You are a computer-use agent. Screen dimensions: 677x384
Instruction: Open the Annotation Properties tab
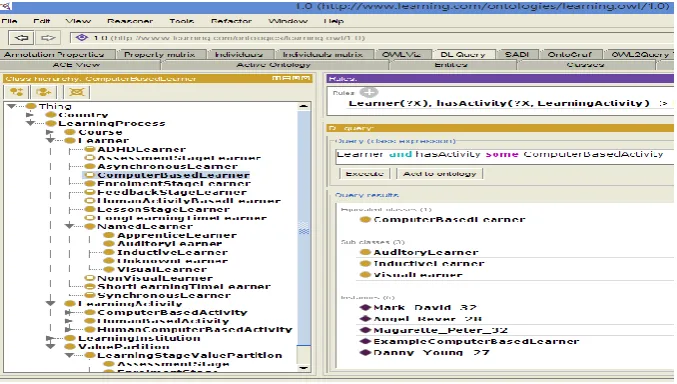point(54,54)
